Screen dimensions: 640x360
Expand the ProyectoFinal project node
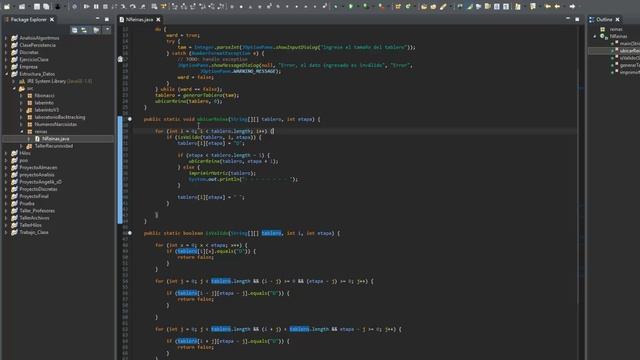7,196
